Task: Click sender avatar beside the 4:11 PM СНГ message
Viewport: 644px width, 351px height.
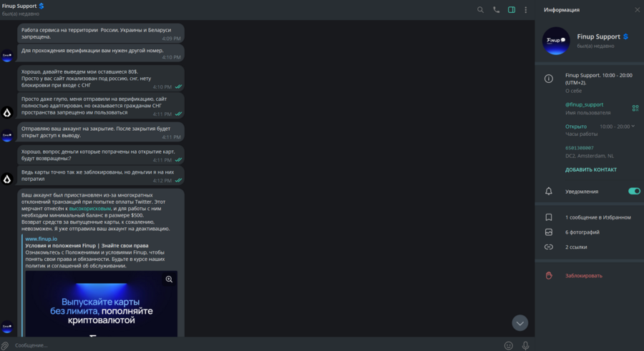Action: 7,112
